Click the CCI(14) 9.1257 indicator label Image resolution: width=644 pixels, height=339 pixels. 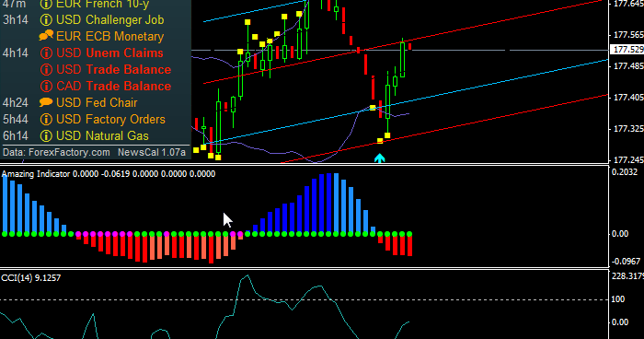pos(30,278)
